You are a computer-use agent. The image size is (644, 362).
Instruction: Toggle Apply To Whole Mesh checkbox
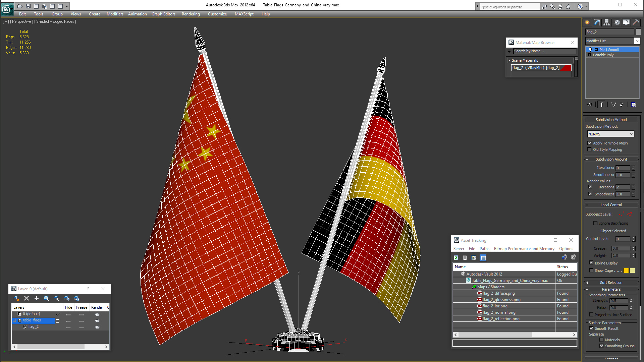point(590,143)
